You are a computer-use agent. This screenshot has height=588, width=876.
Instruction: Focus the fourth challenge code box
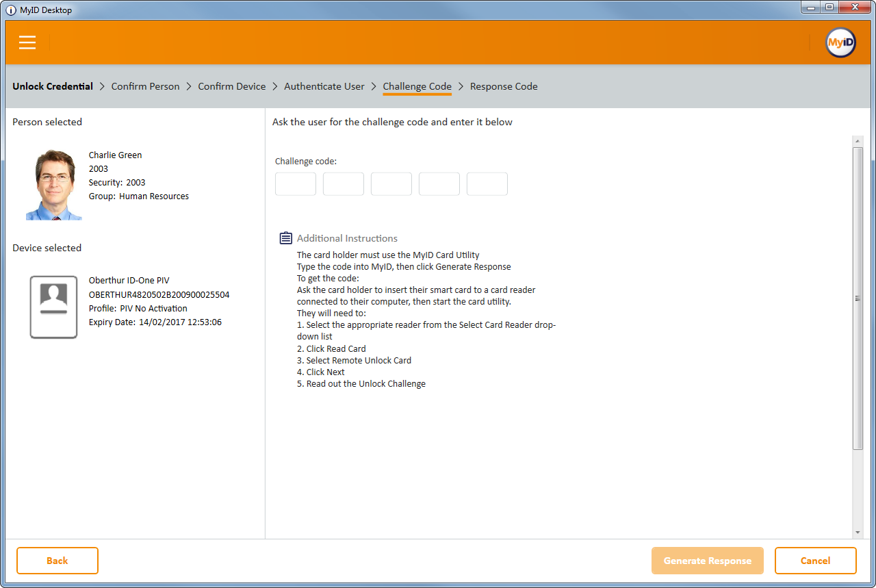[439, 184]
